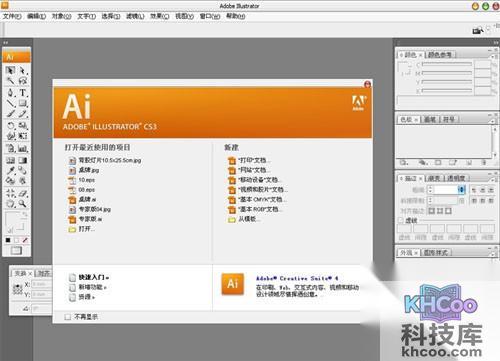Select the Zoom magnifier tool
Viewport: 500px width, 361px height.
tap(22, 204)
